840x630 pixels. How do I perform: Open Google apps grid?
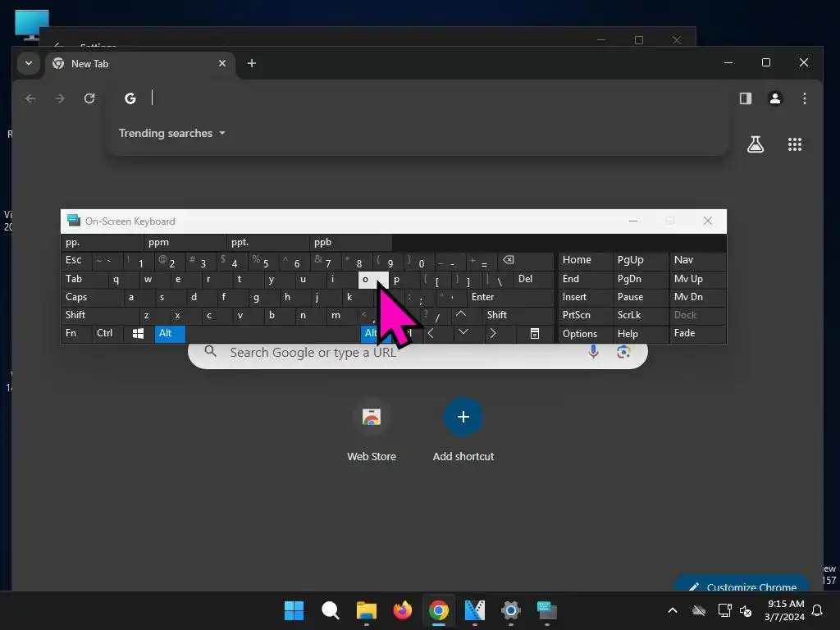[794, 144]
